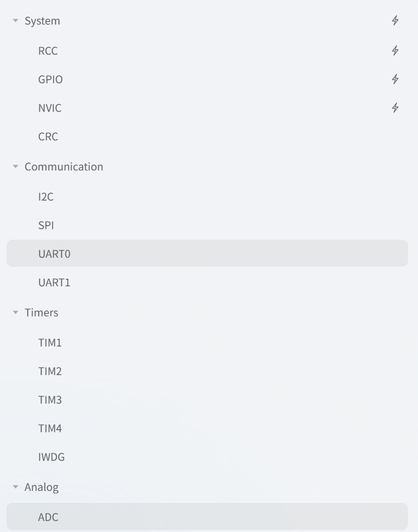Viewport: 418px width, 532px height.
Task: Click the lightning bolt icon next to NVIC
Action: pos(395,108)
